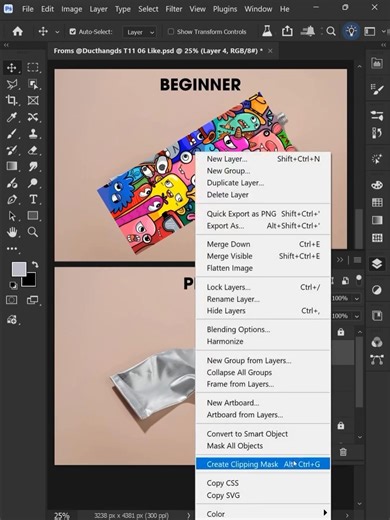390x520 pixels.
Task: Click the Home icon in options bar
Action: [x=18, y=32]
